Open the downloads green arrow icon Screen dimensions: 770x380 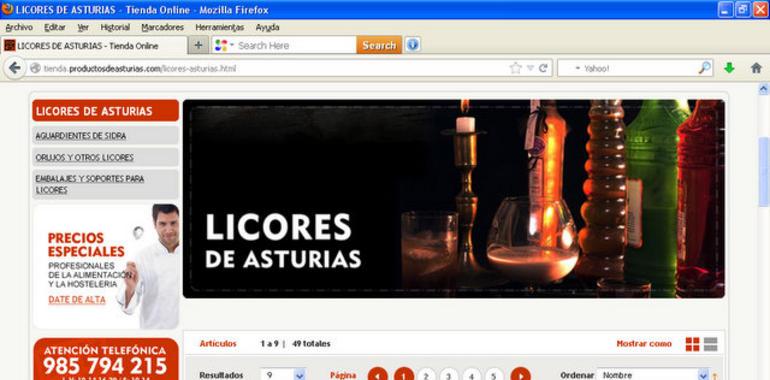(729, 68)
